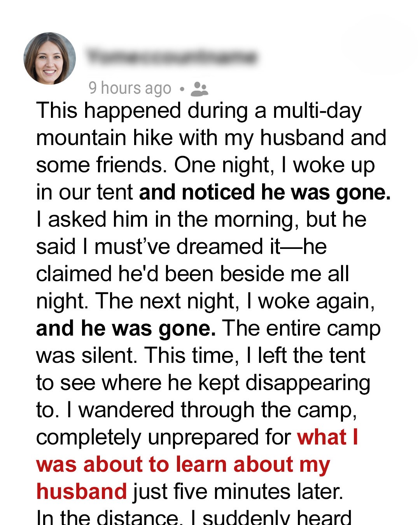Click the line "night. The next night, I woke again,"

[x=205, y=301]
